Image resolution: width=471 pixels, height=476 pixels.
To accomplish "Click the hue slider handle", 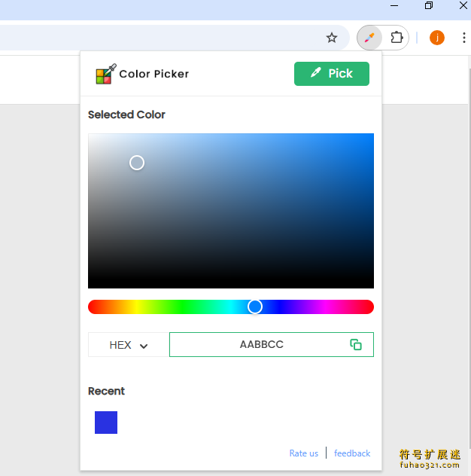I will point(255,307).
